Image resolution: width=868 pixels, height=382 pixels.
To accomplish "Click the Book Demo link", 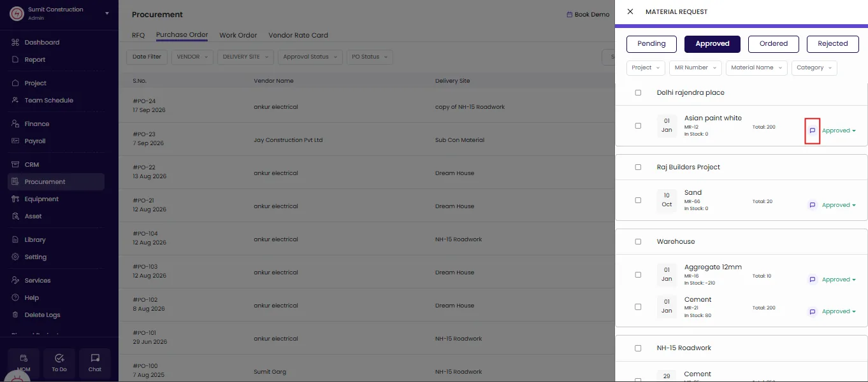I will (x=588, y=15).
